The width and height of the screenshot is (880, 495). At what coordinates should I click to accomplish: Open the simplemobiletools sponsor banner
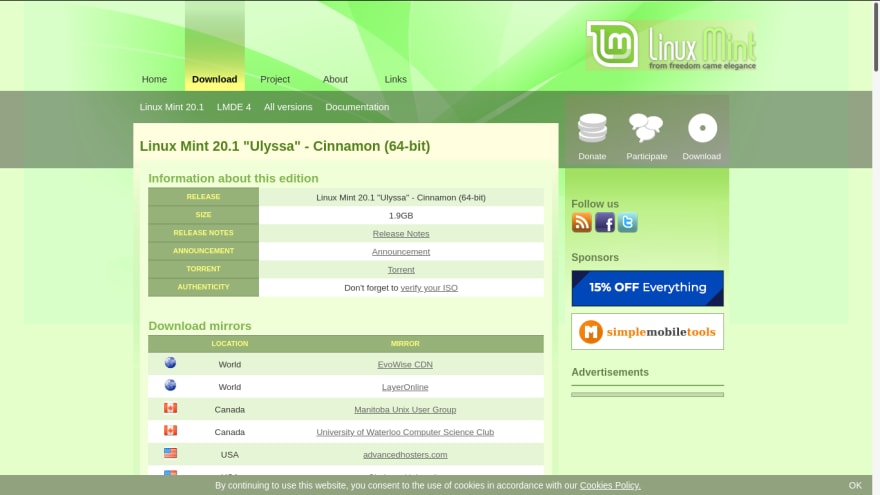point(647,331)
